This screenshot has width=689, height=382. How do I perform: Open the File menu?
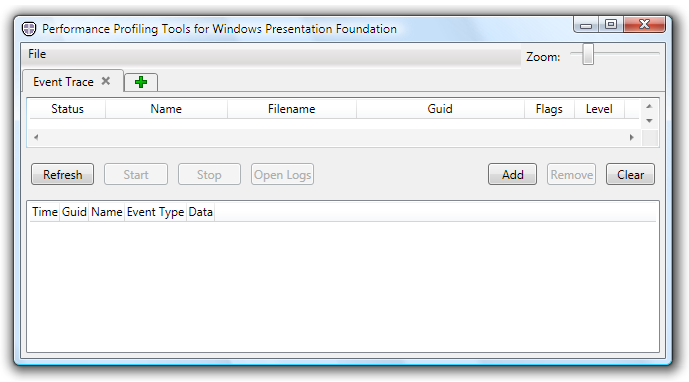point(37,54)
